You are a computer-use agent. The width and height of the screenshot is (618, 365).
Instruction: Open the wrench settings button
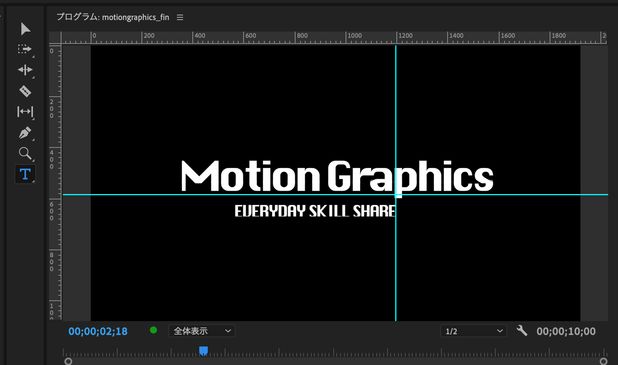522,330
